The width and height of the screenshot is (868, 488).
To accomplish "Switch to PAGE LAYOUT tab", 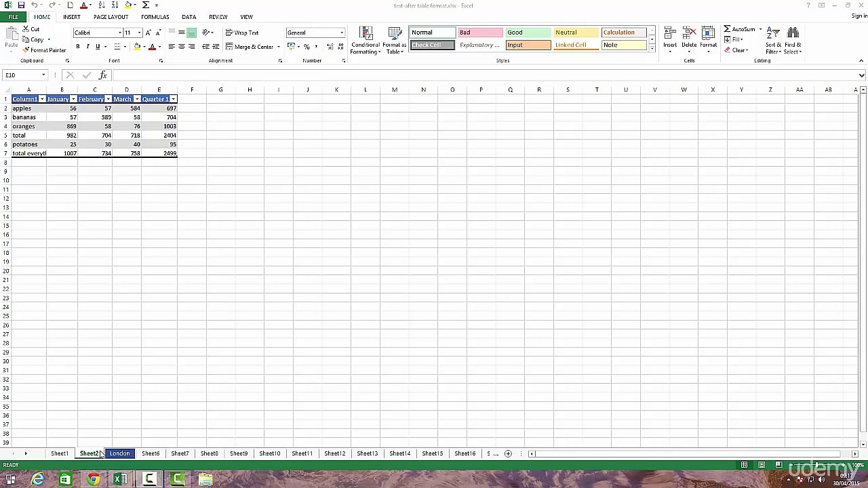I will 111,17.
